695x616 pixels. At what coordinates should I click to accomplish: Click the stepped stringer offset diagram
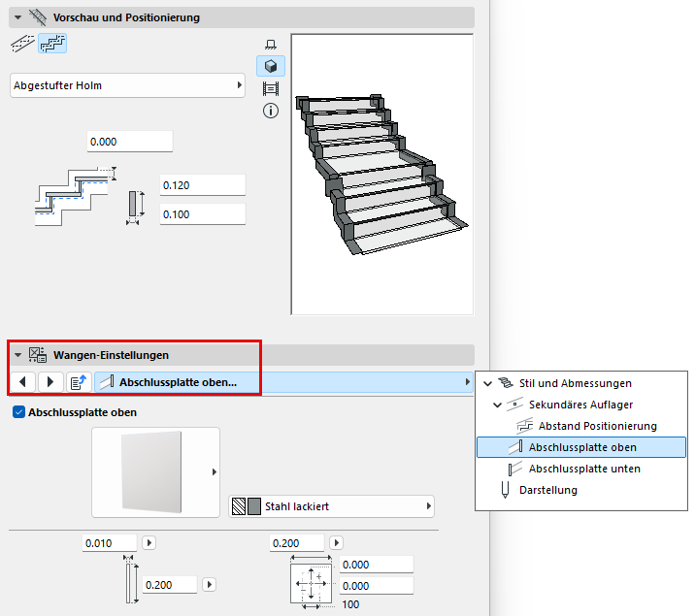(x=76, y=196)
